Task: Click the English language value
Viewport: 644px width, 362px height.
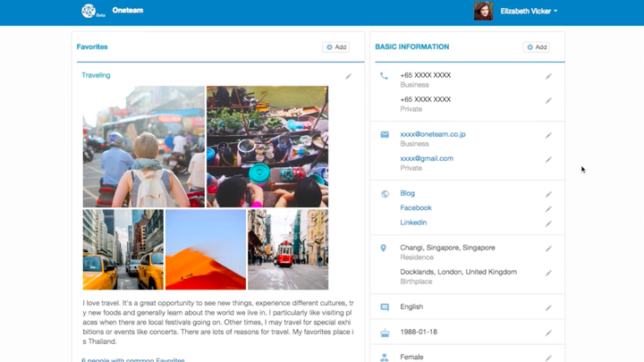Action: click(x=411, y=307)
